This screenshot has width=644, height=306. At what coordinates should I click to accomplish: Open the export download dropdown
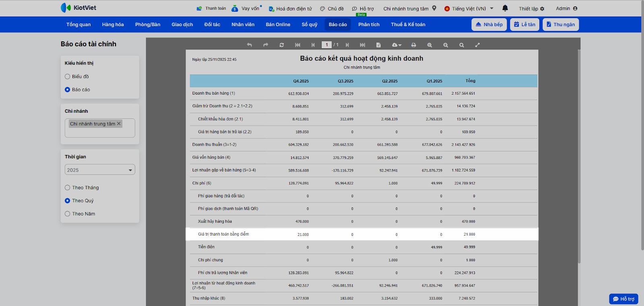[x=396, y=45]
